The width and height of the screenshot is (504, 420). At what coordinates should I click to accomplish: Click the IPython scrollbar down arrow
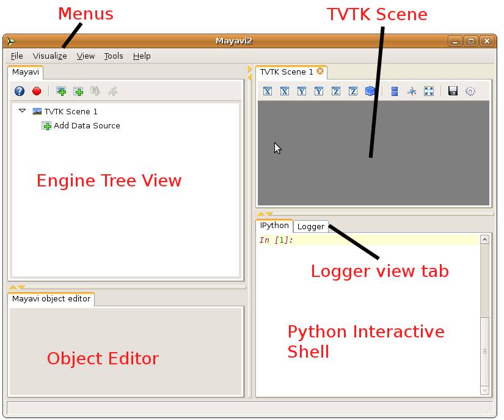click(484, 391)
